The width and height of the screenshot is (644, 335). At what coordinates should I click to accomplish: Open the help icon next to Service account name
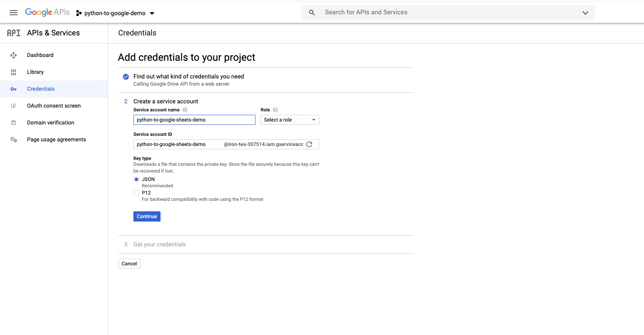185,110
